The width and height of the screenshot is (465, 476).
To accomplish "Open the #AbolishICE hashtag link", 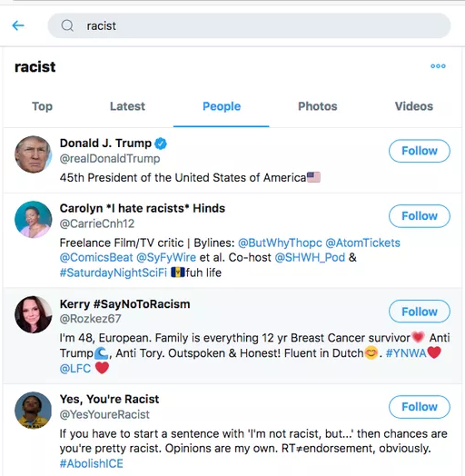I will pos(92,463).
